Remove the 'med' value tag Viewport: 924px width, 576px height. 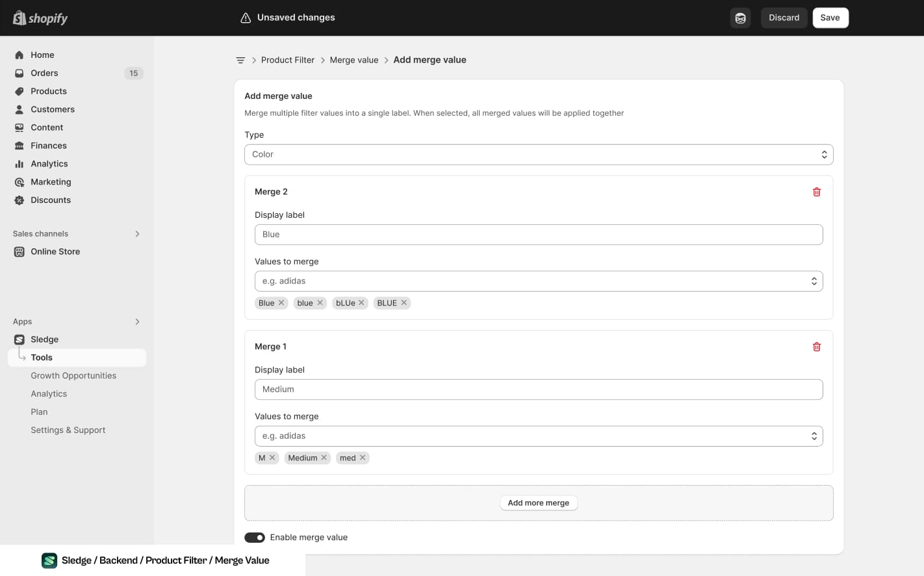[363, 458]
